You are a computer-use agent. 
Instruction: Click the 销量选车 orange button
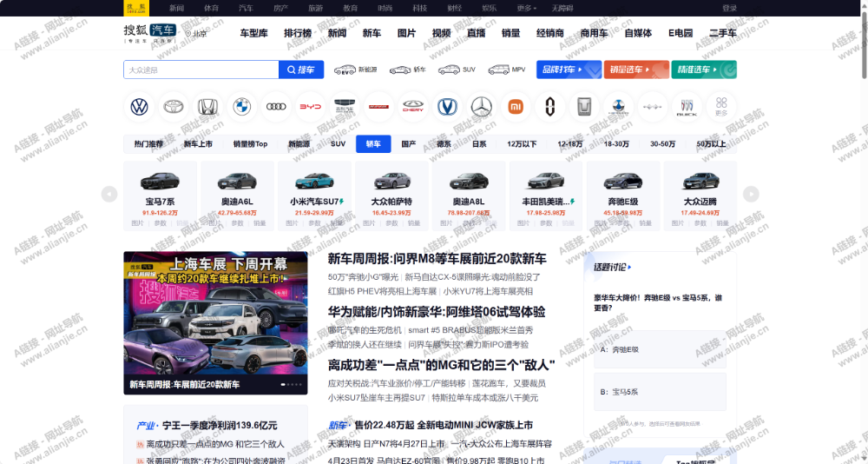pyautogui.click(x=636, y=70)
